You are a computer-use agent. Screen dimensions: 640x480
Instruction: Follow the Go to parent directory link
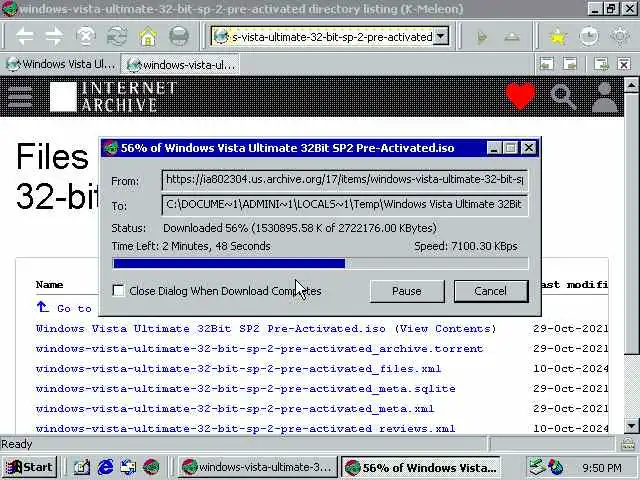tap(64, 308)
